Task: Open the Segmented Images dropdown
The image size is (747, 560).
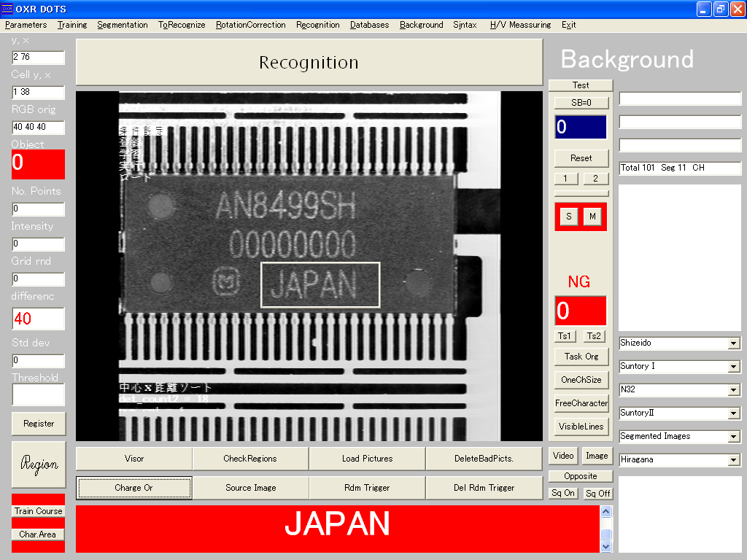Action: click(x=734, y=437)
